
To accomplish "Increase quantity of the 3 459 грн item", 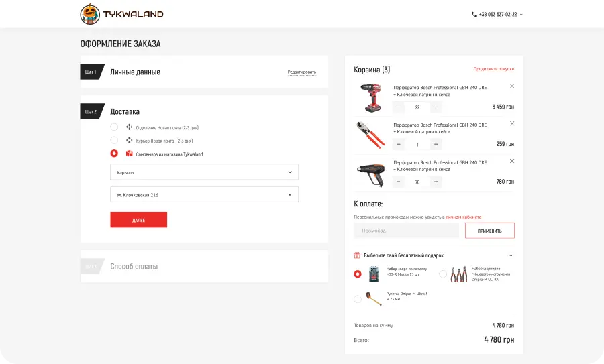I will pos(436,107).
